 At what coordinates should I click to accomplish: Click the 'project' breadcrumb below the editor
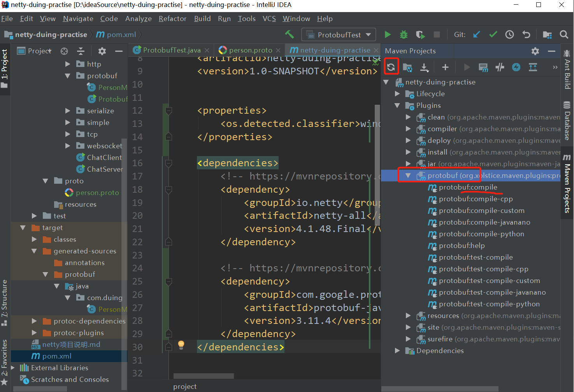tap(185, 387)
